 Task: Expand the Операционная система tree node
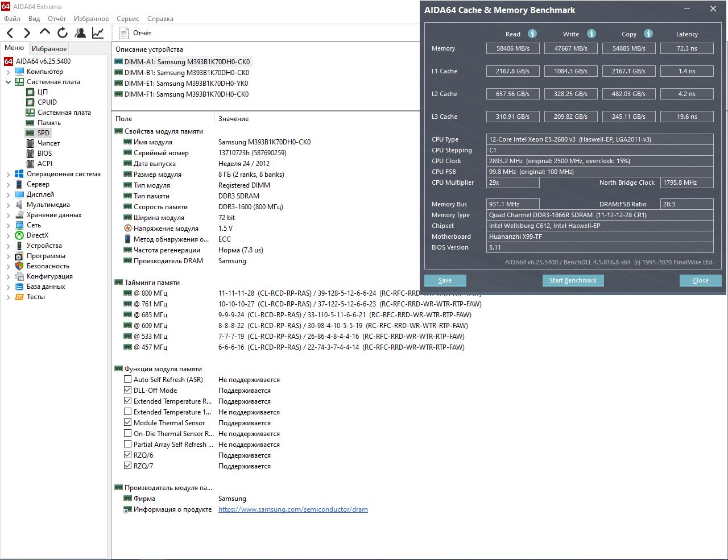point(8,174)
